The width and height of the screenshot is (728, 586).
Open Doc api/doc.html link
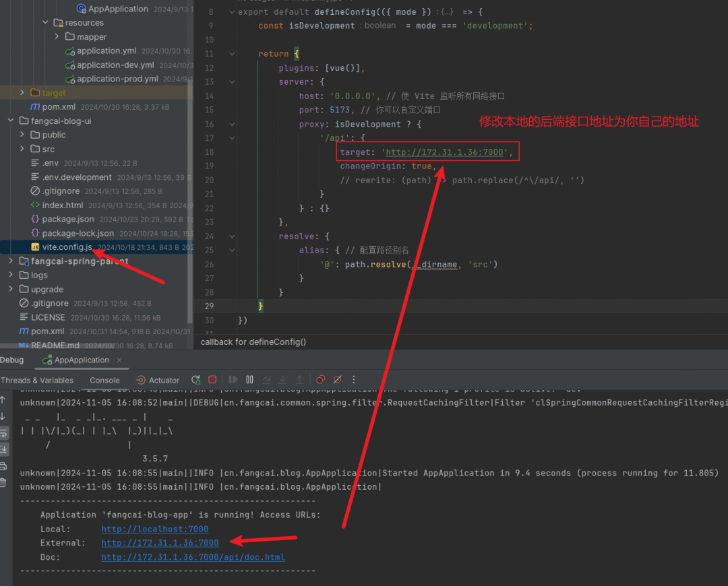193,557
